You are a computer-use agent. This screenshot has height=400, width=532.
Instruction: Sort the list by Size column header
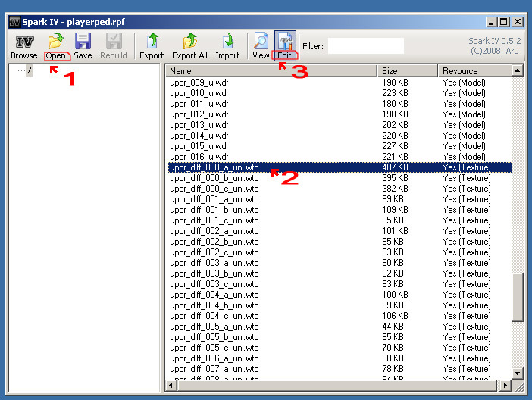pyautogui.click(x=407, y=71)
